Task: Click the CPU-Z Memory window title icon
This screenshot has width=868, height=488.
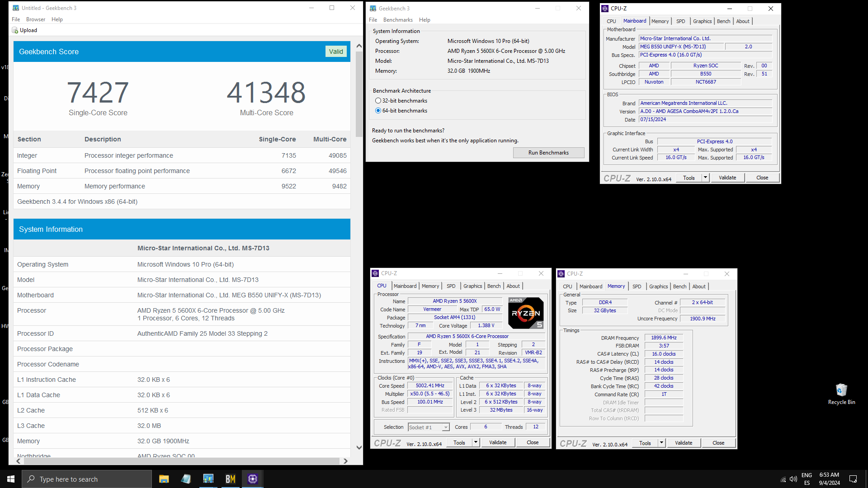Action: pyautogui.click(x=561, y=274)
